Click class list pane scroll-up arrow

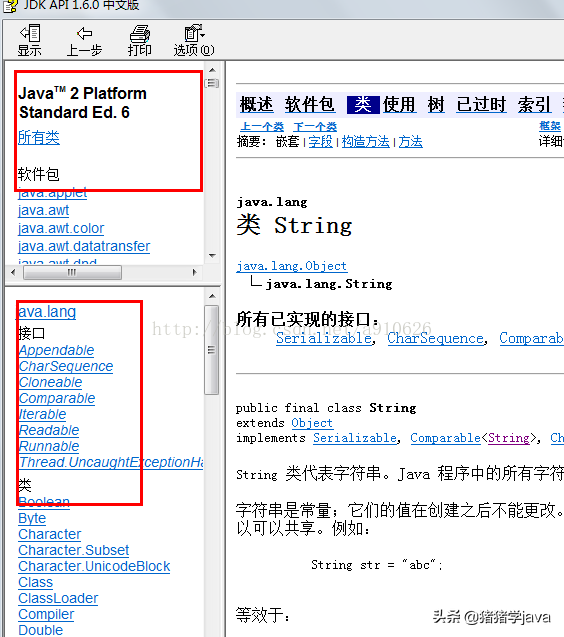212,297
